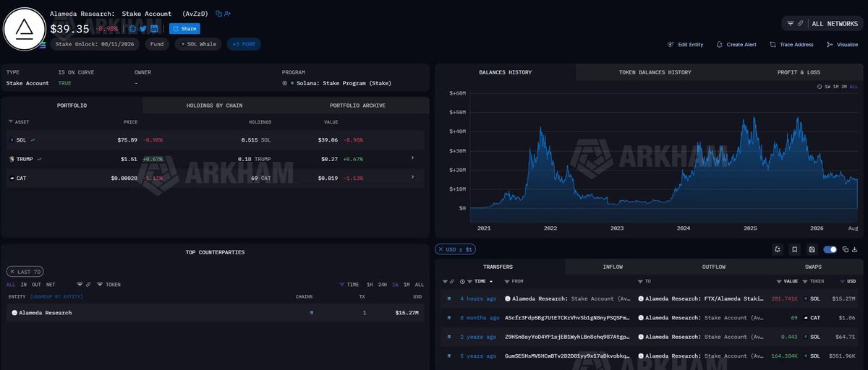Click the alert bell icon above transfers
868x370 pixels.
(x=778, y=249)
